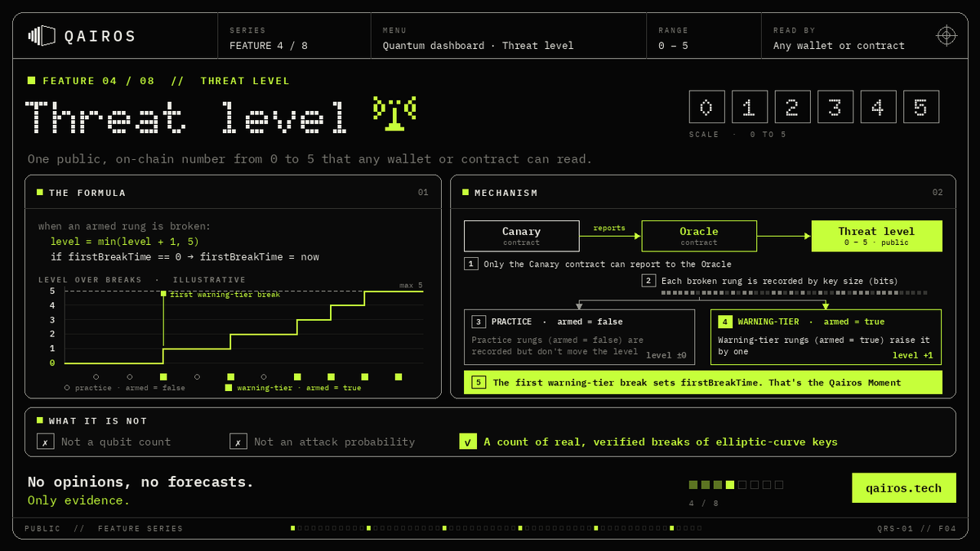
Task: Click the pixel antenna icon beside Threat level
Action: tap(394, 113)
